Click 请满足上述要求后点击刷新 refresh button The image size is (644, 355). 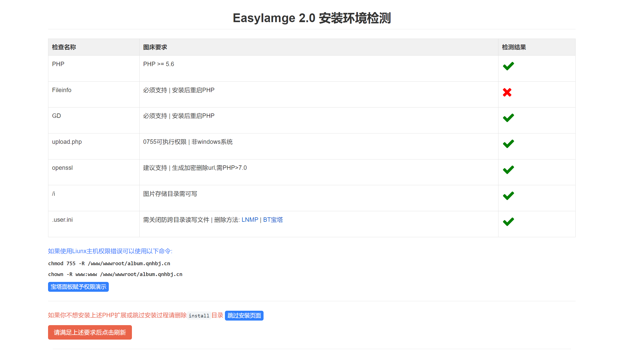pyautogui.click(x=90, y=332)
